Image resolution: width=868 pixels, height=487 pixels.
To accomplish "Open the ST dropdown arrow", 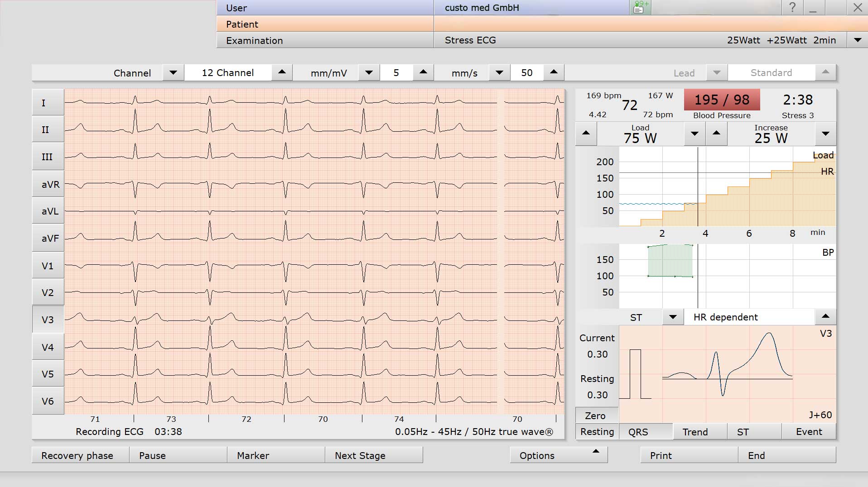I will pos(673,317).
